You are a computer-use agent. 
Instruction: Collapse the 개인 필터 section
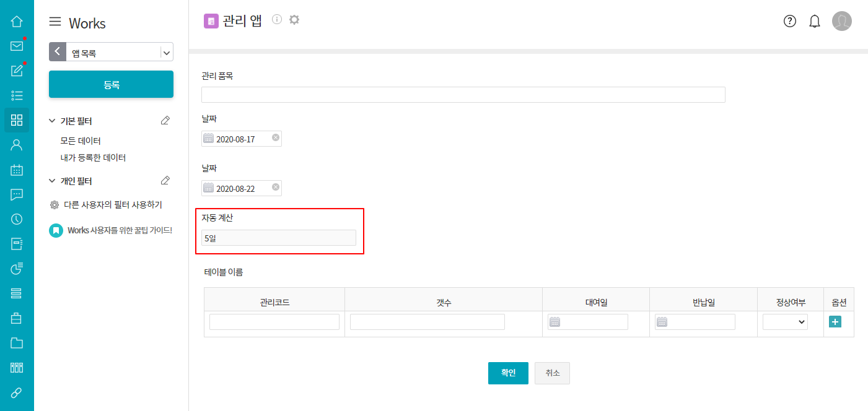tap(53, 181)
